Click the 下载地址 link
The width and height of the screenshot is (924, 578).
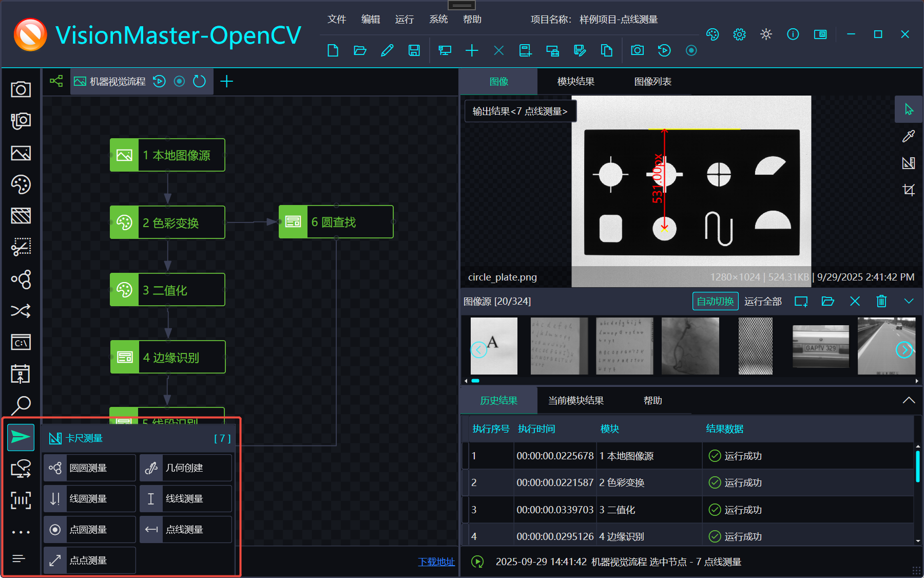(436, 562)
